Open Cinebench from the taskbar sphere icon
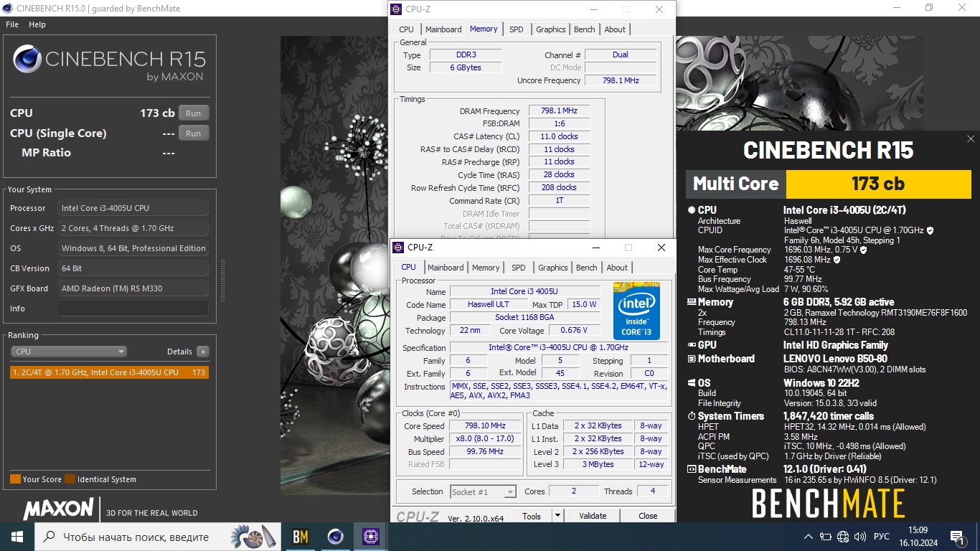This screenshot has width=980, height=551. [335, 537]
